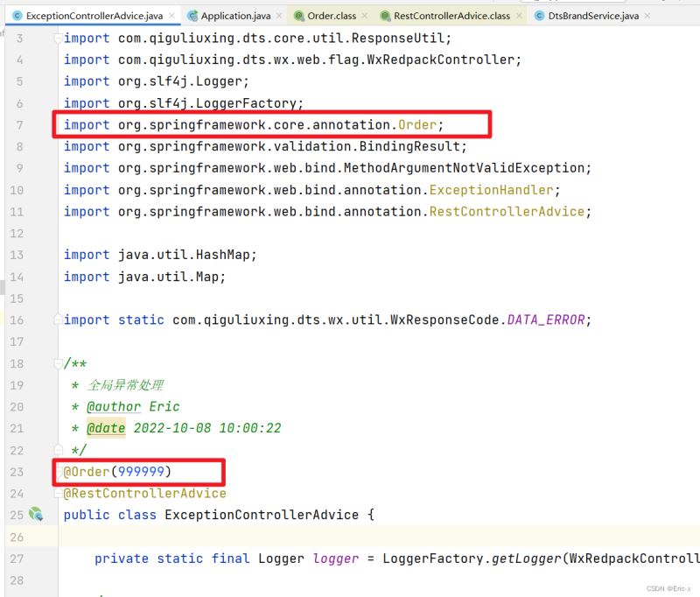
Task: Click the @Order(999999) annotation value
Action: tap(141, 472)
